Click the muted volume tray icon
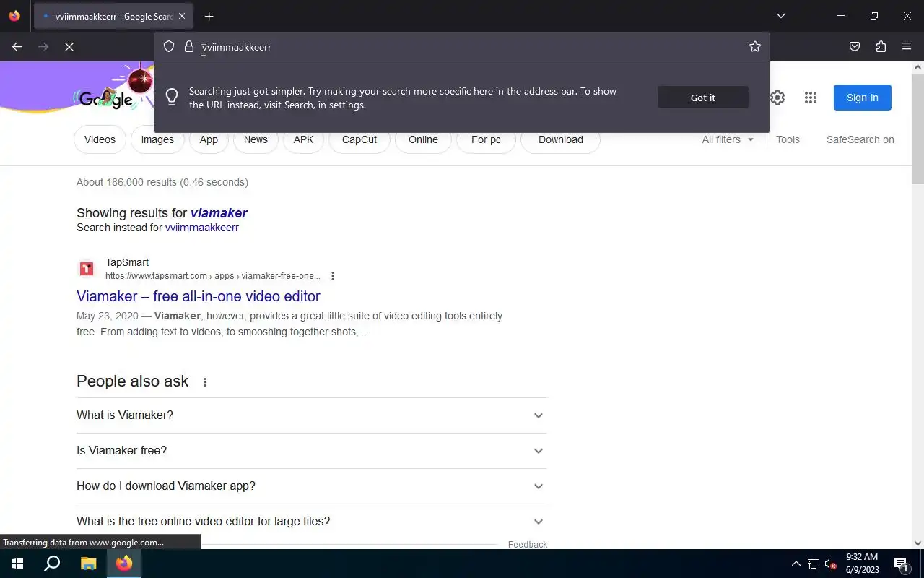924x578 pixels. pyautogui.click(x=830, y=564)
